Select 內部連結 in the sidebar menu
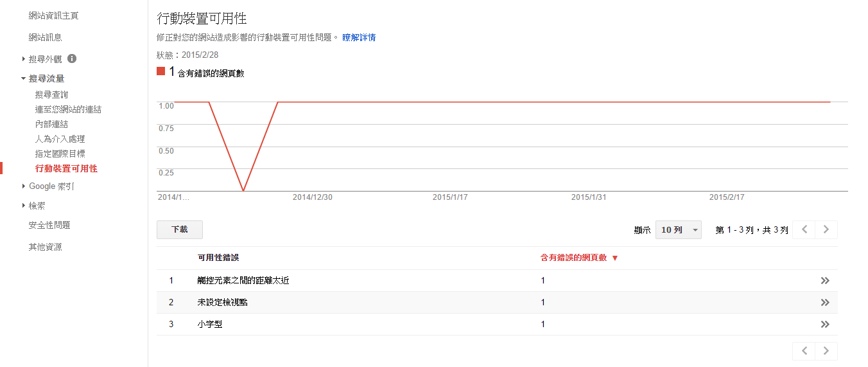 coord(51,124)
